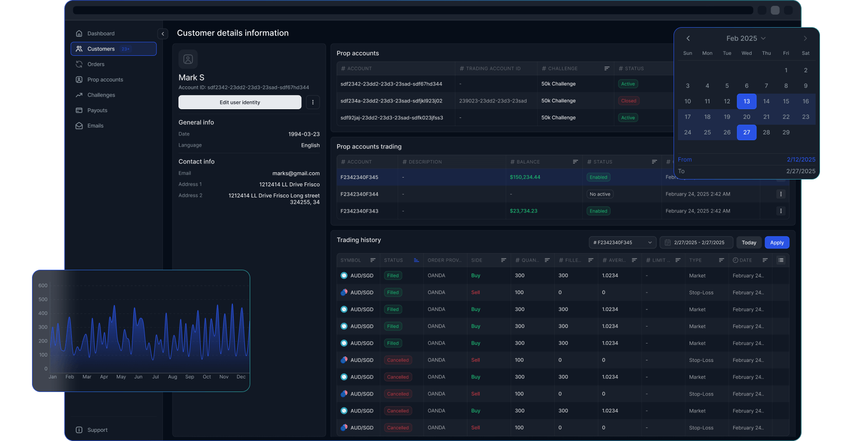Image resolution: width=868 pixels, height=441 pixels.
Task: Select the Payouts icon
Action: 79,110
